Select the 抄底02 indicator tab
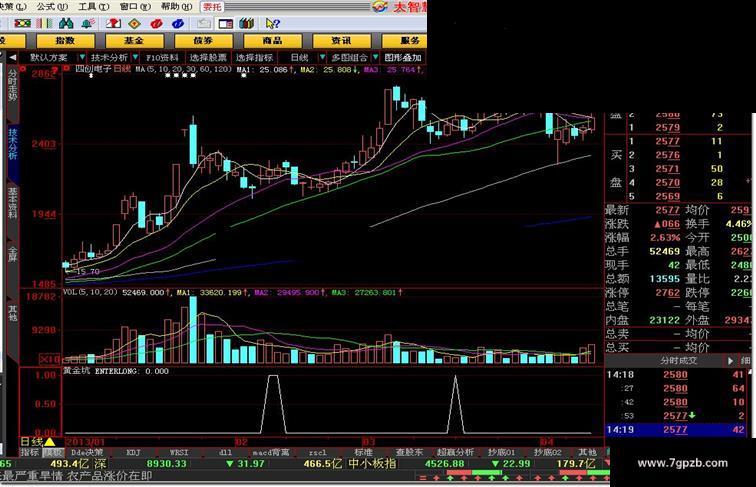Viewport: 756px width, 487px height. [x=548, y=452]
